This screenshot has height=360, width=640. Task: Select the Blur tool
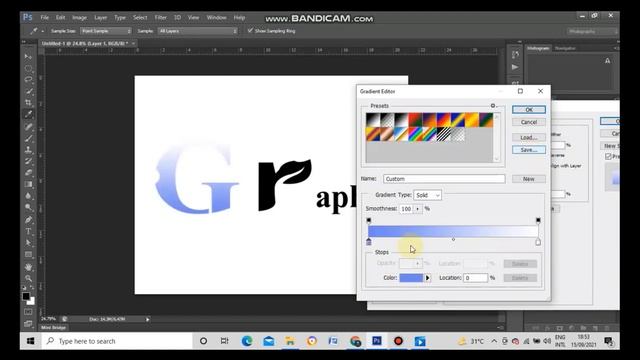point(28,196)
